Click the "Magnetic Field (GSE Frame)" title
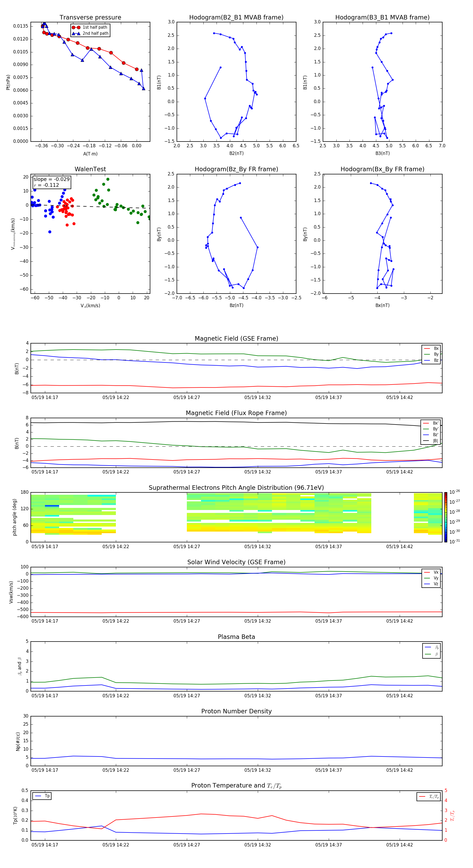Image resolution: width=473 pixels, height=868 pixels. [236, 339]
